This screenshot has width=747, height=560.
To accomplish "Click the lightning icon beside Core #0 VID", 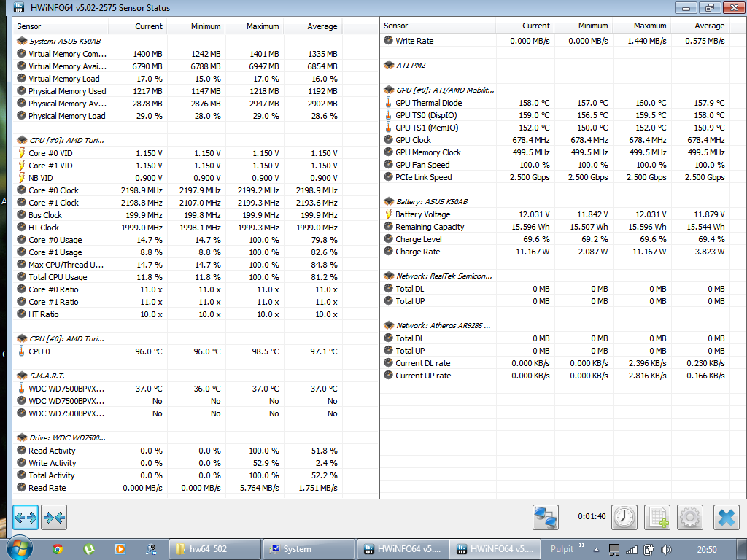I will [21, 153].
